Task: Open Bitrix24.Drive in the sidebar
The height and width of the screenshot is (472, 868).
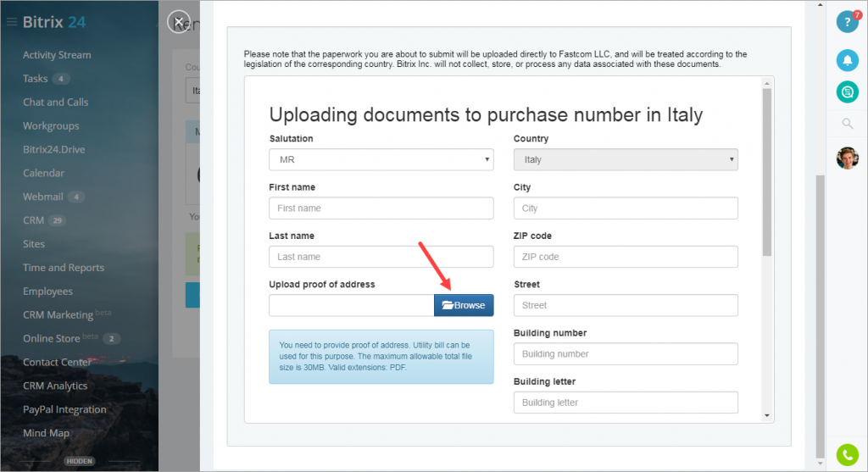Action: (53, 149)
